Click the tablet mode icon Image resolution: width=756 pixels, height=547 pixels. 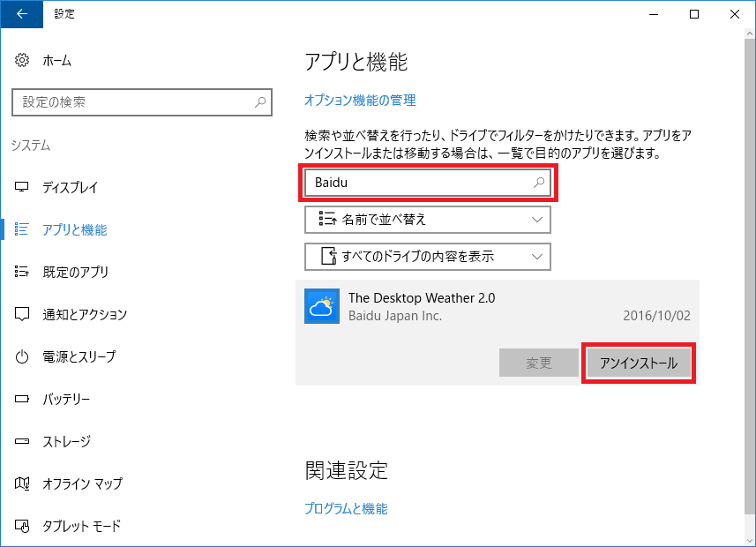click(22, 526)
